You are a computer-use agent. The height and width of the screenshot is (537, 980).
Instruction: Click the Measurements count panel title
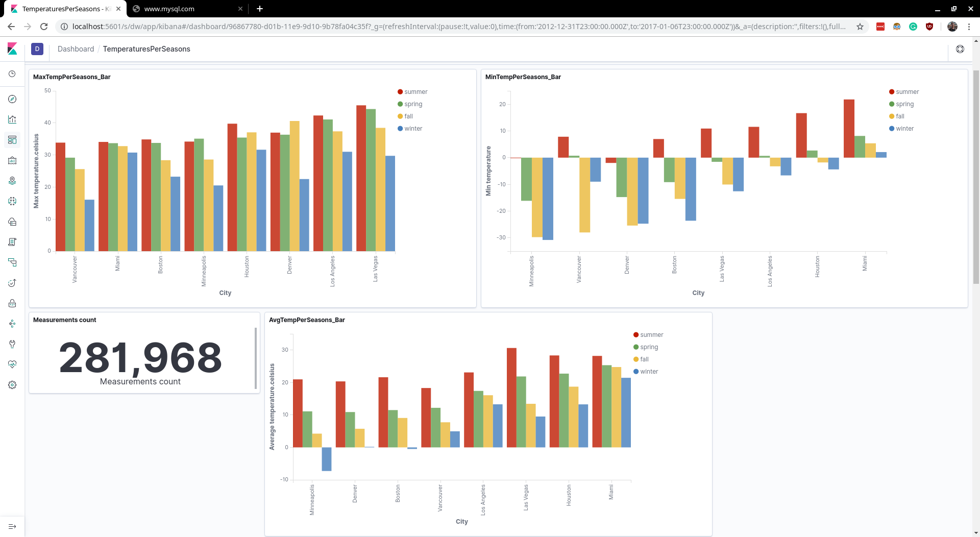[x=65, y=320]
